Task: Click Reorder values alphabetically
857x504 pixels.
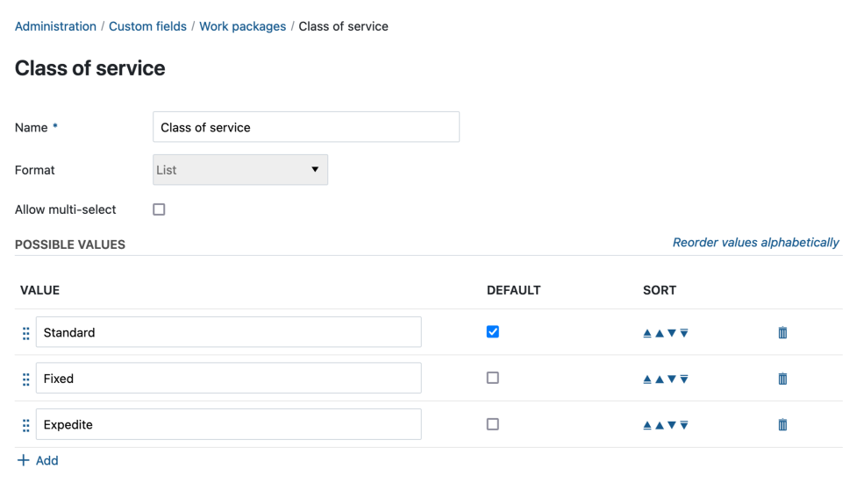Action: click(x=755, y=243)
